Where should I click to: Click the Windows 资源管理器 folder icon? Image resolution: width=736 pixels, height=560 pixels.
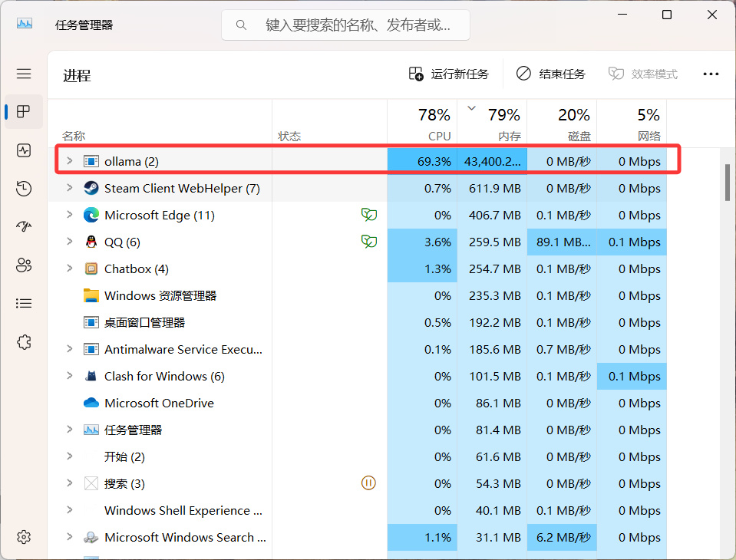(x=91, y=295)
